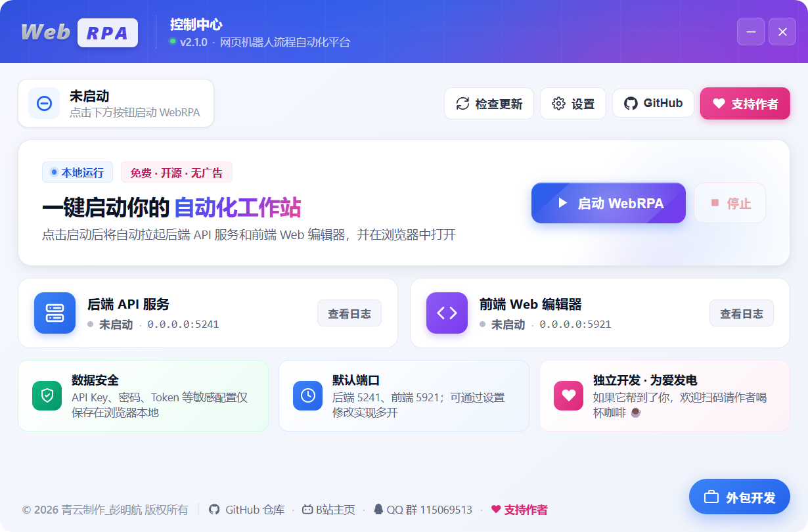
Task: Click the QQ penguin icon
Action: point(378,509)
